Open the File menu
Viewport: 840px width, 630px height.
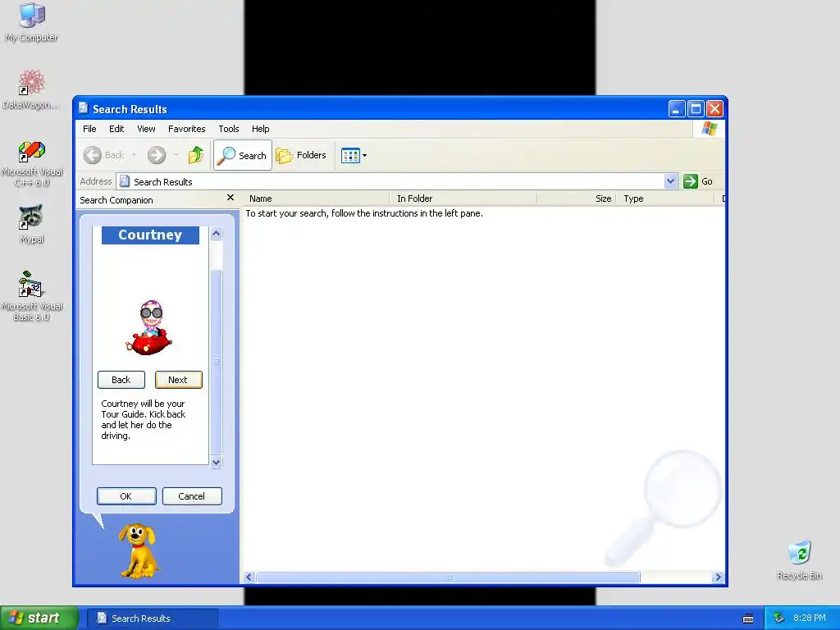89,129
